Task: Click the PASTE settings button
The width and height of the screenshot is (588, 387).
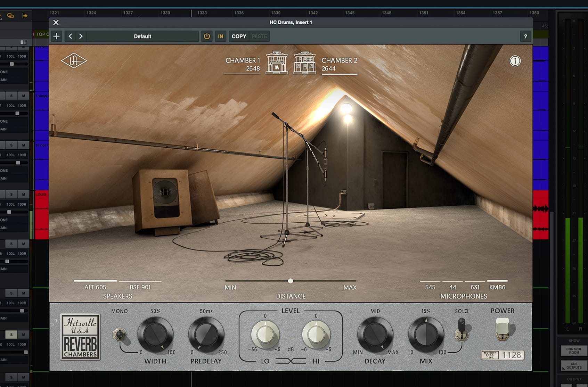Action: (259, 36)
